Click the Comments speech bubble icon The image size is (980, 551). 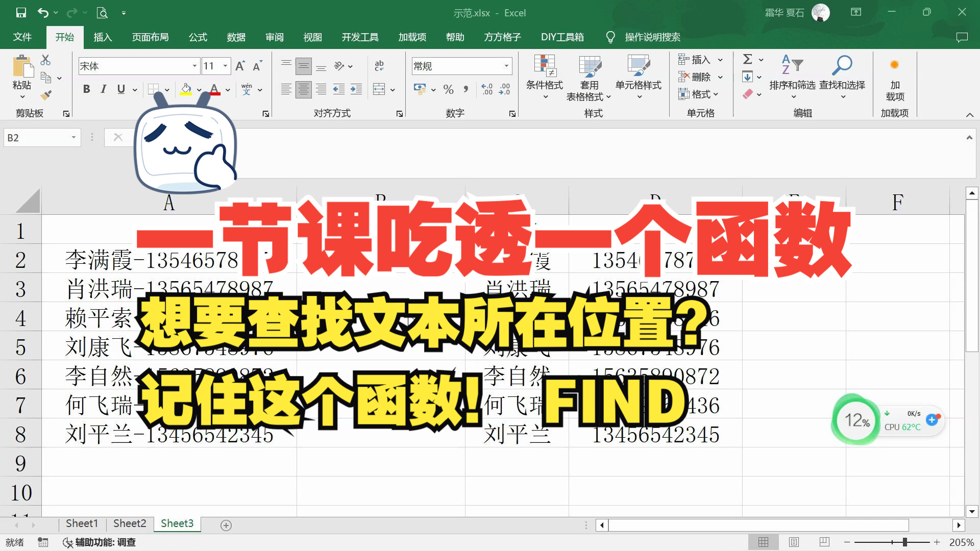pyautogui.click(x=962, y=37)
